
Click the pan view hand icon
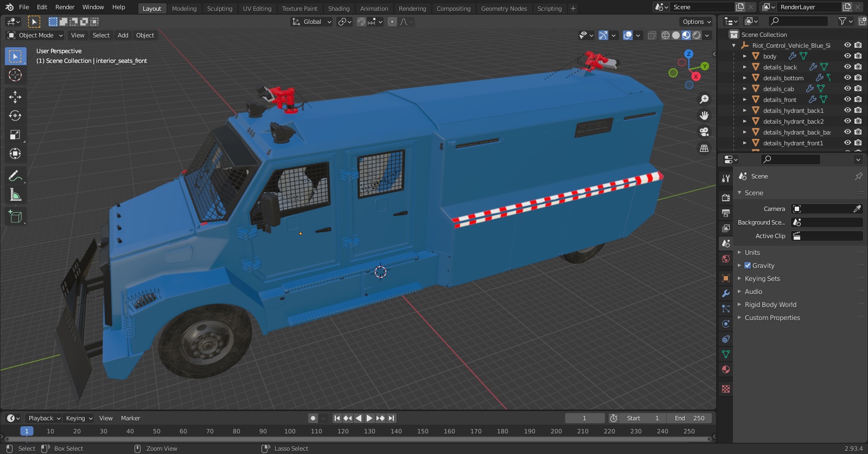point(704,116)
